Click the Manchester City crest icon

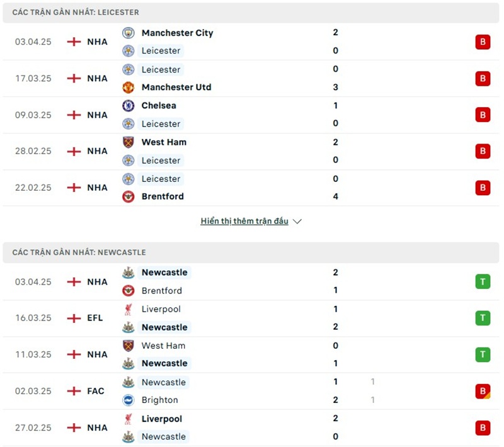[x=128, y=33]
